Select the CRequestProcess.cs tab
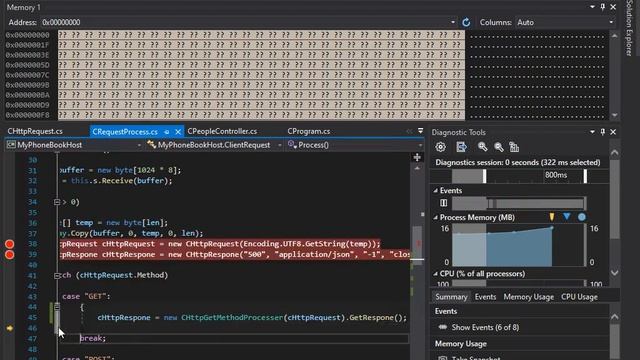Image resolution: width=640 pixels, height=360 pixels. [x=125, y=132]
